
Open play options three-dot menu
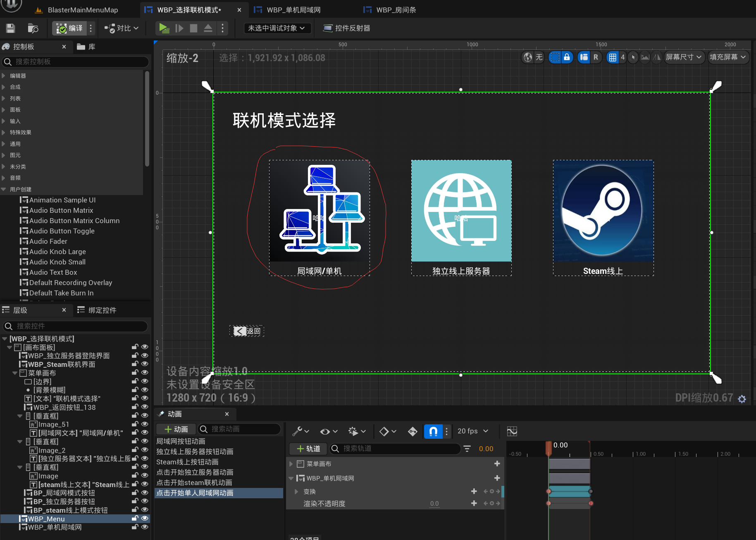click(222, 28)
